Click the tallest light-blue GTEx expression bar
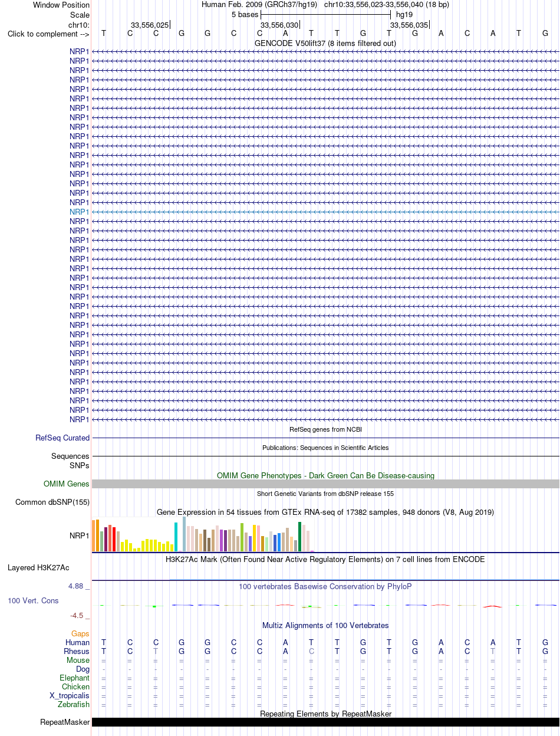560x736 pixels. click(x=184, y=534)
